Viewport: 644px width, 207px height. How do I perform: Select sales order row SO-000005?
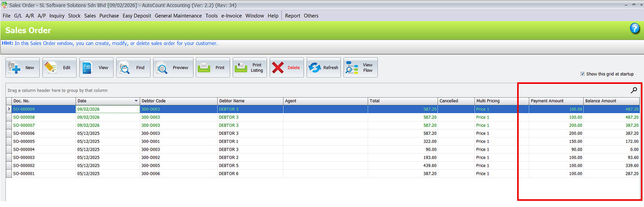[24, 141]
